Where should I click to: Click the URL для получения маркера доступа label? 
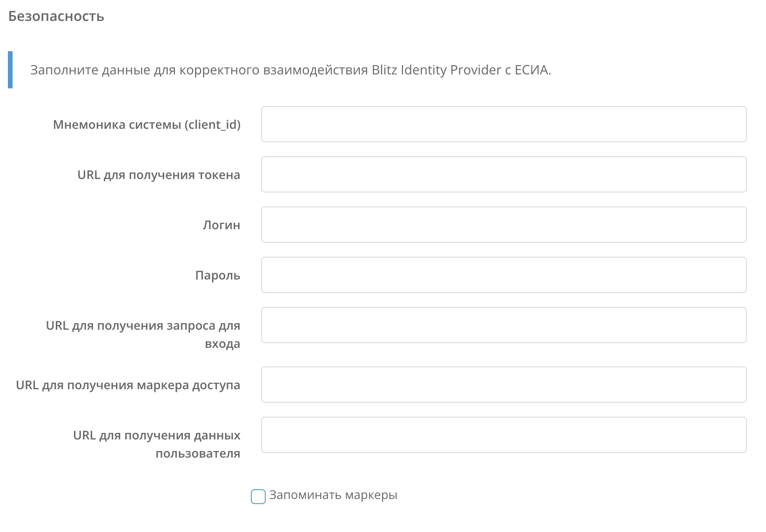pyautogui.click(x=128, y=385)
